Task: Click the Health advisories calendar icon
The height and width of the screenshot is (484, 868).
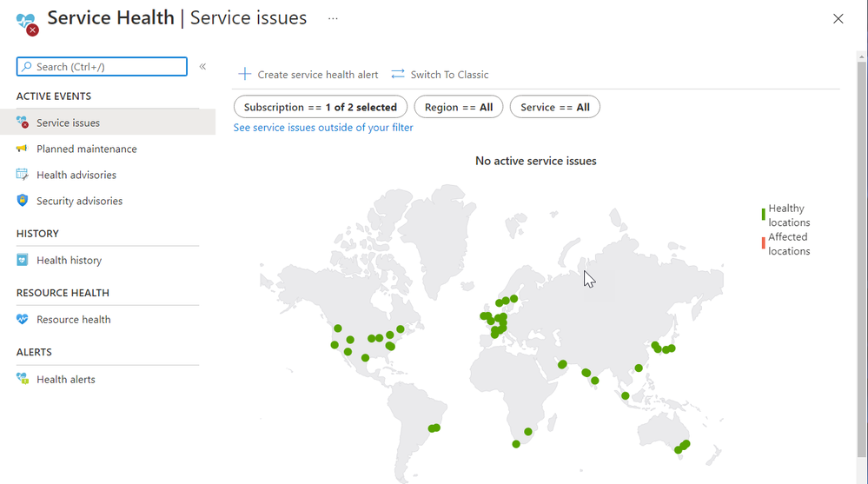Action: pyautogui.click(x=22, y=175)
